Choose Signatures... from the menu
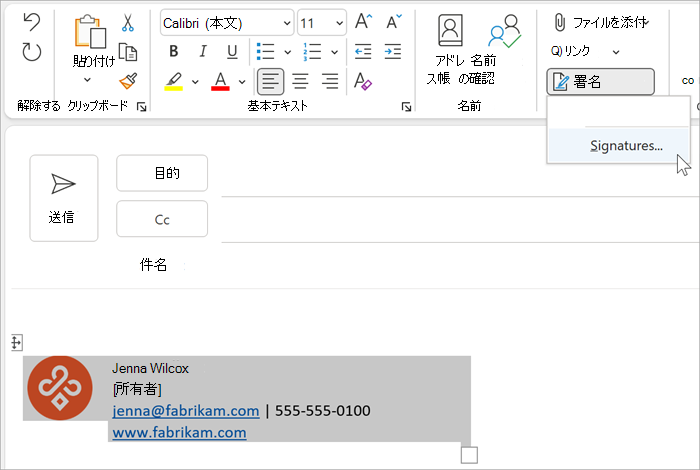Image resolution: width=700 pixels, height=470 pixels. click(x=619, y=146)
